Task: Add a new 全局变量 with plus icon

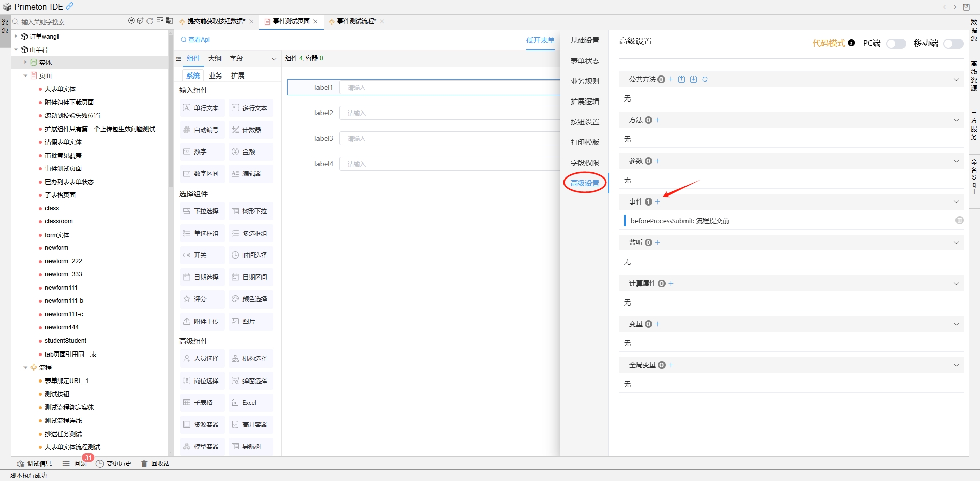Action: pyautogui.click(x=671, y=365)
